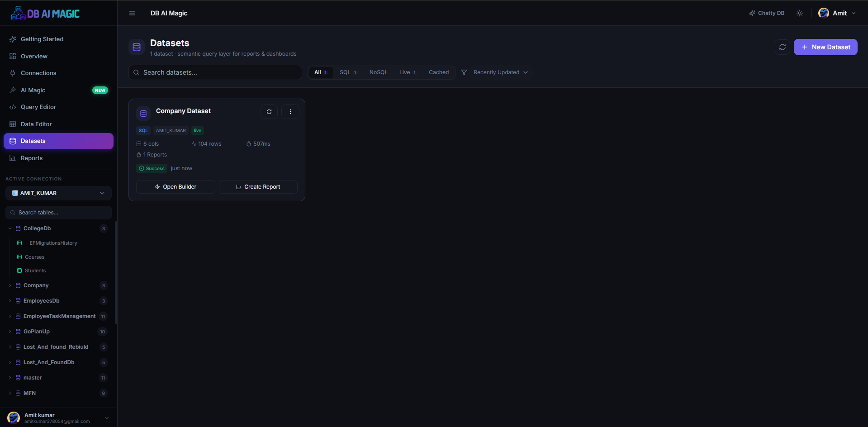Expand the Lost_And_FoundDb database node

10,362
